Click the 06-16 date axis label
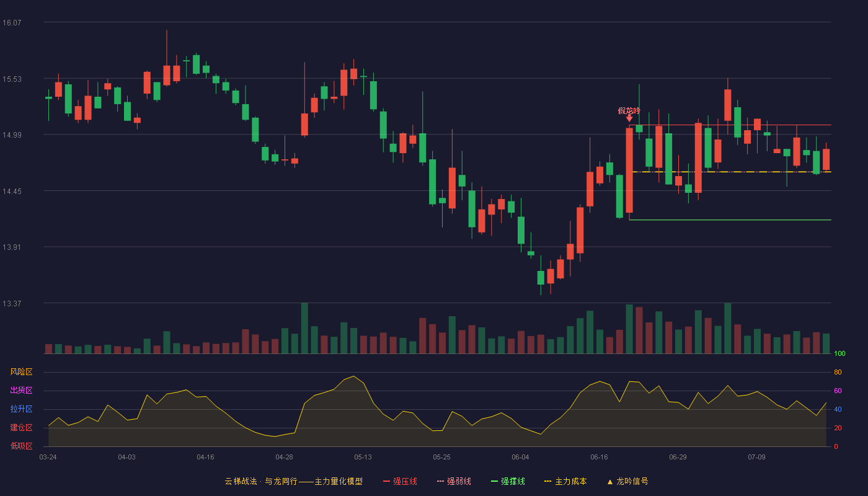 [x=599, y=457]
